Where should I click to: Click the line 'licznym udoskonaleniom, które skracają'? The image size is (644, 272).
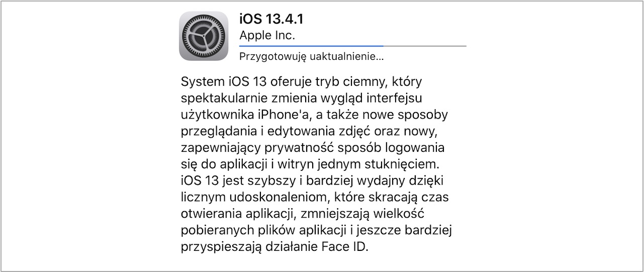click(314, 197)
